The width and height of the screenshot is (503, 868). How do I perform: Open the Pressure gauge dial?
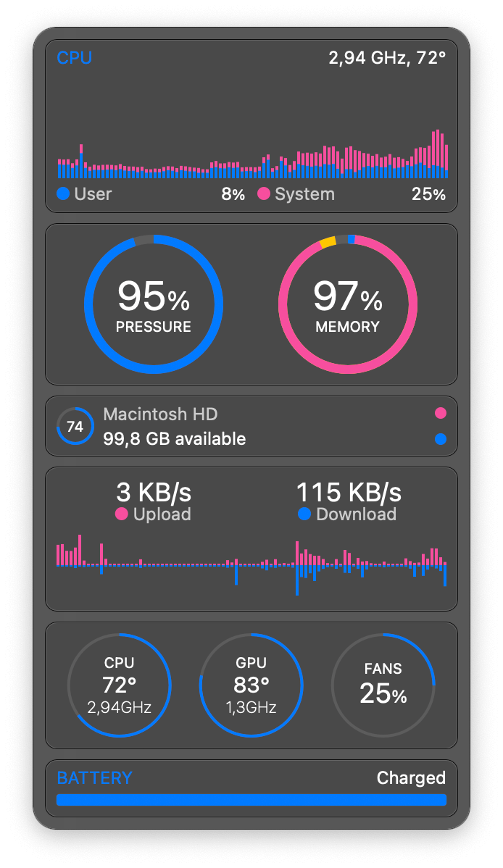154,304
